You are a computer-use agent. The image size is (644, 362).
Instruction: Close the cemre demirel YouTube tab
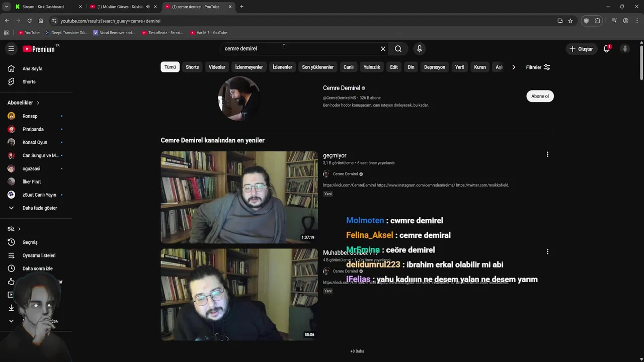pos(230,7)
